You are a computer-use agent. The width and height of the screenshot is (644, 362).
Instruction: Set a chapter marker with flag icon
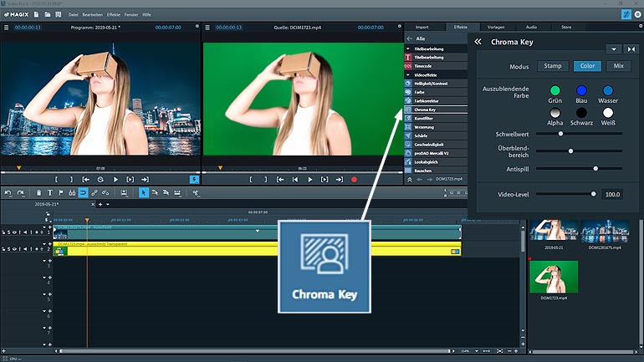click(61, 192)
